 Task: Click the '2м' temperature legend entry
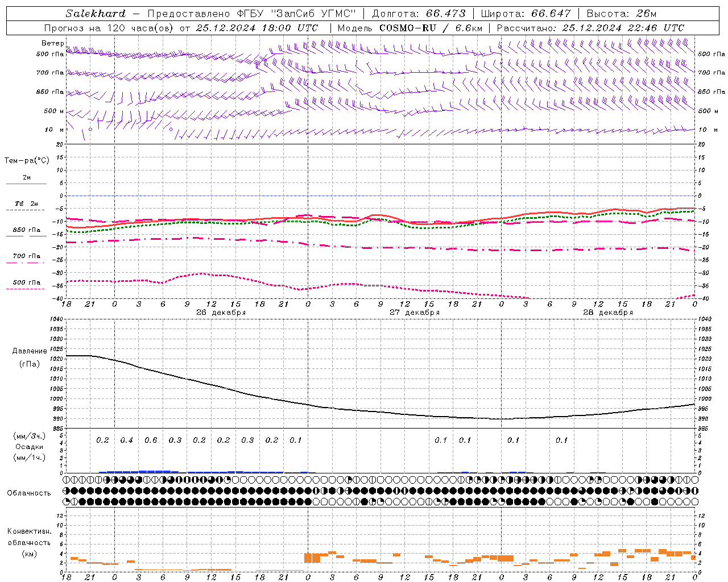27,177
